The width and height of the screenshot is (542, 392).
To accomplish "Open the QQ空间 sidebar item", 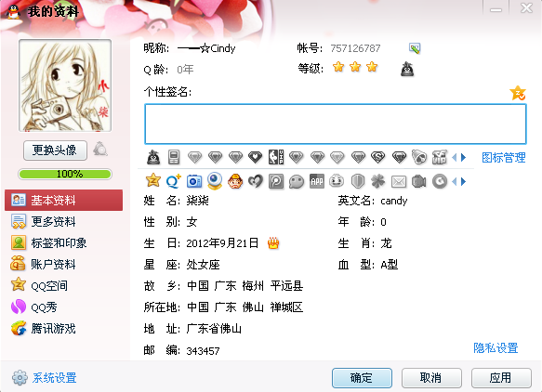I will [x=39, y=285].
